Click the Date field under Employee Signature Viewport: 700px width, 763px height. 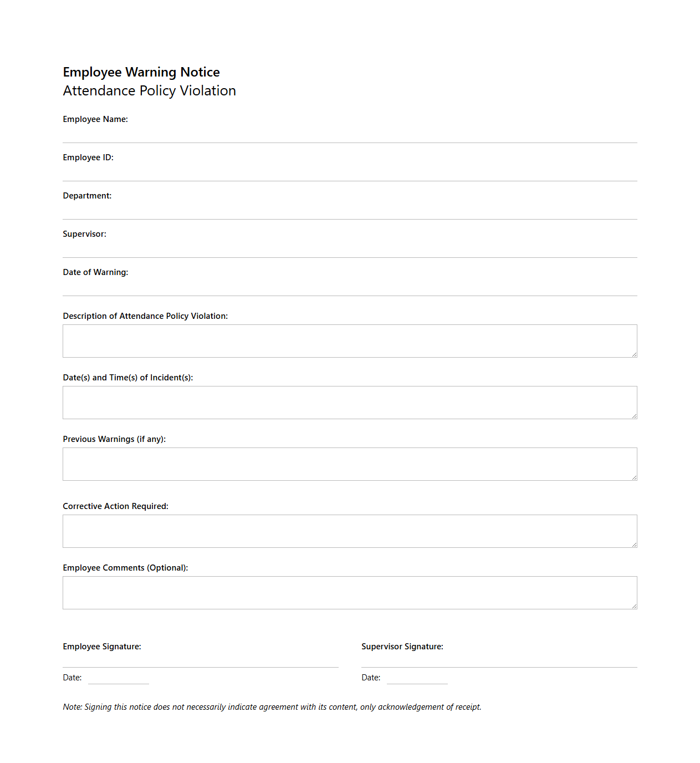[x=118, y=679]
